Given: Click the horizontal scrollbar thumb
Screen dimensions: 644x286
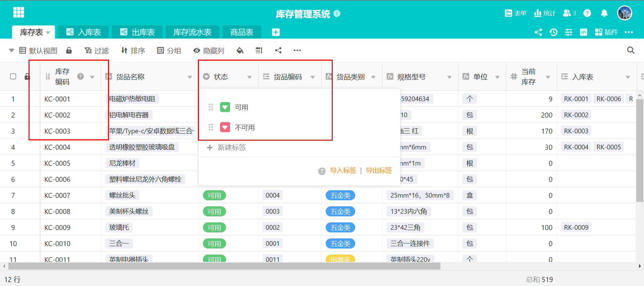Looking at the screenshot, I should 224,266.
